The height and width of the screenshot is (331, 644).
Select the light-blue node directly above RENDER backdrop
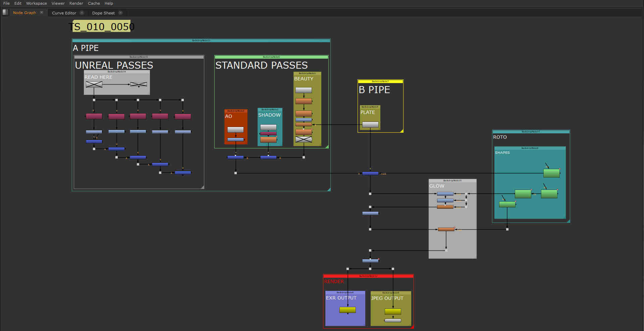coord(370,261)
